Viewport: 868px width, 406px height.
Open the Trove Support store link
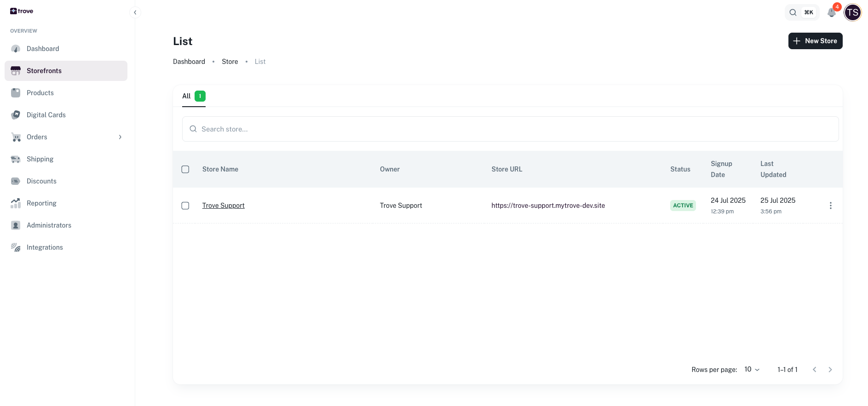click(x=223, y=206)
